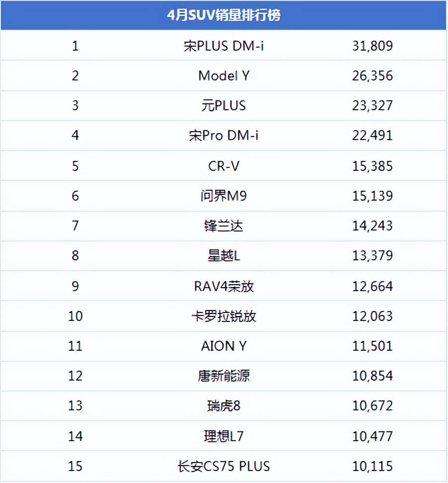This screenshot has height=483, width=448.
Task: Select the 锋兰达 model name
Action: coord(224,226)
